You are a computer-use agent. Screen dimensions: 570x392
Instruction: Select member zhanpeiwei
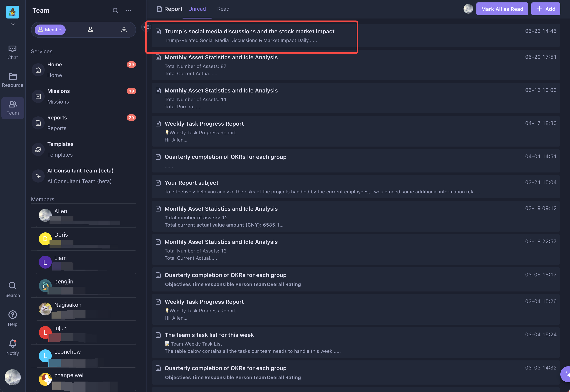84,380
